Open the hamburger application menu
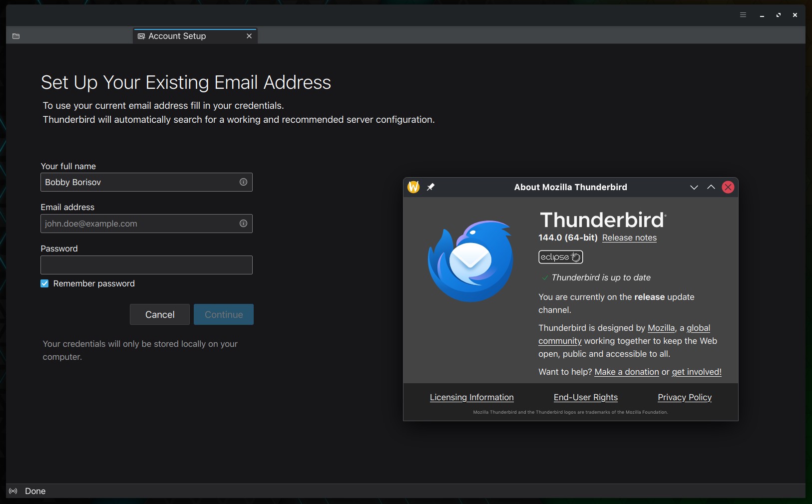The height and width of the screenshot is (504, 812). pos(743,15)
